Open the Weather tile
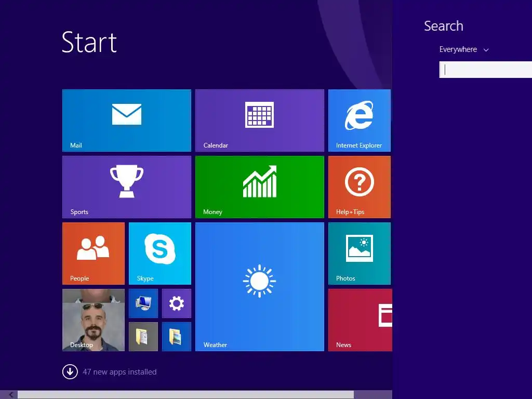 point(260,287)
